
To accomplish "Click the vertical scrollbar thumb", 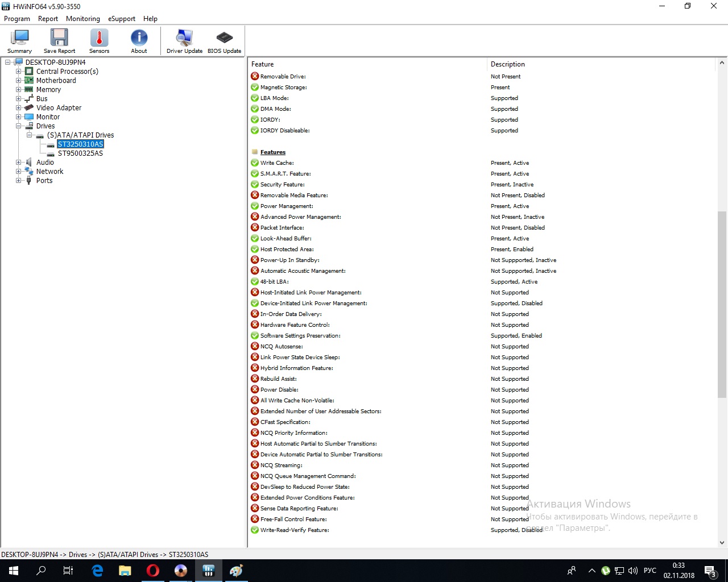I will tap(722, 304).
